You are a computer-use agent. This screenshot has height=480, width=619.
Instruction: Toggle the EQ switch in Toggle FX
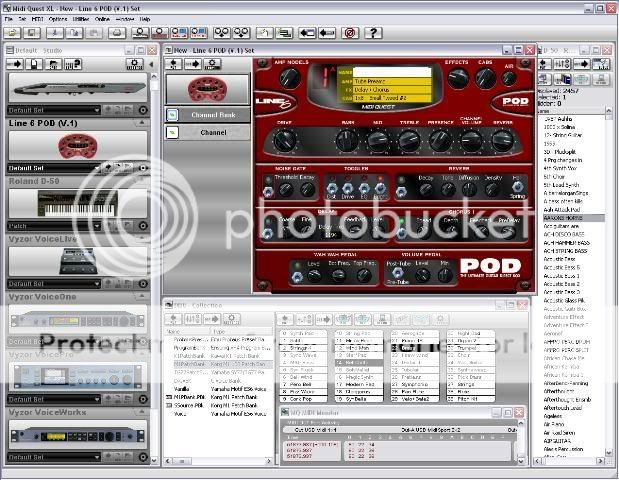click(364, 189)
